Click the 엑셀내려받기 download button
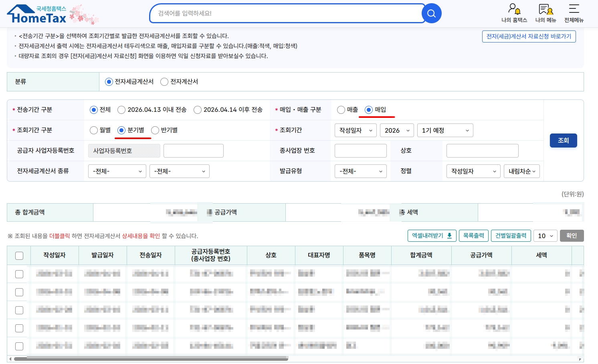598x364 pixels. coord(432,236)
